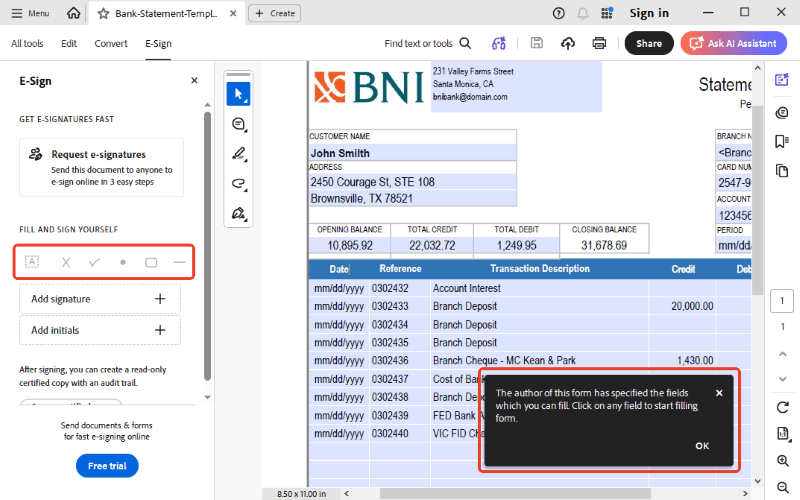
Task: Click the Rotate view icon
Action: (x=782, y=407)
